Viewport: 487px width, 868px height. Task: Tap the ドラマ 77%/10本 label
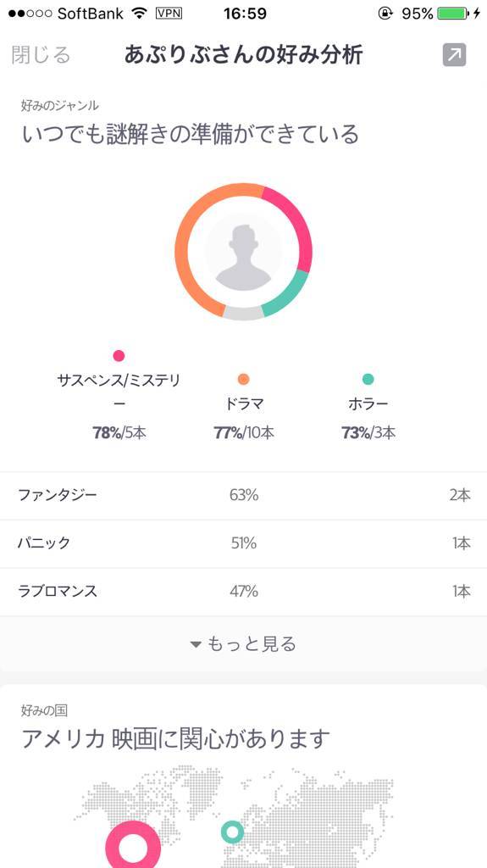pos(244,419)
